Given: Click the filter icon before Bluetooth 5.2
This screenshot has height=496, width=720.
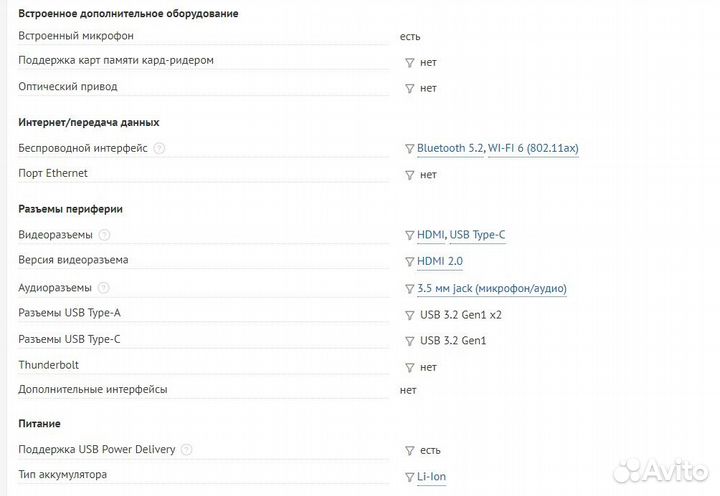Looking at the screenshot, I should (409, 149).
